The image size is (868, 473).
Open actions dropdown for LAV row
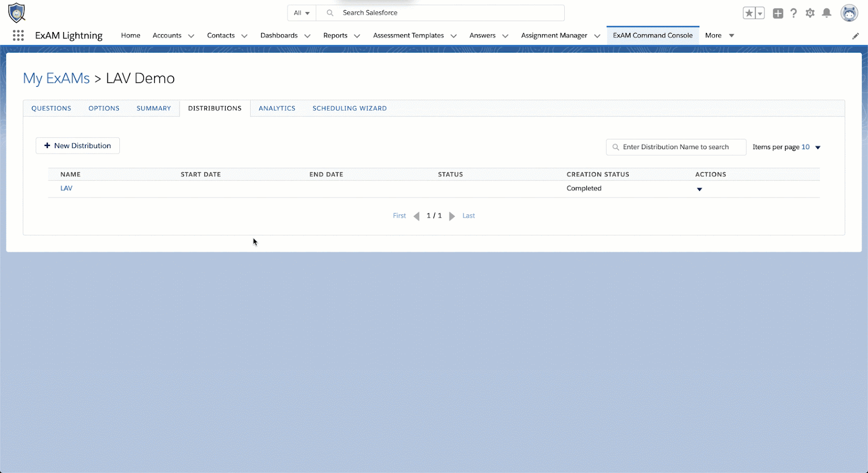[x=699, y=189]
